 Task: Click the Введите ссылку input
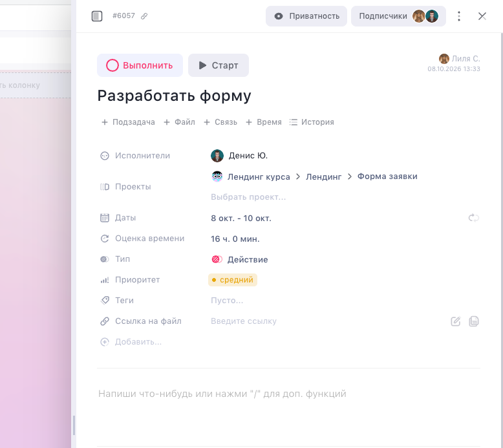(x=244, y=321)
